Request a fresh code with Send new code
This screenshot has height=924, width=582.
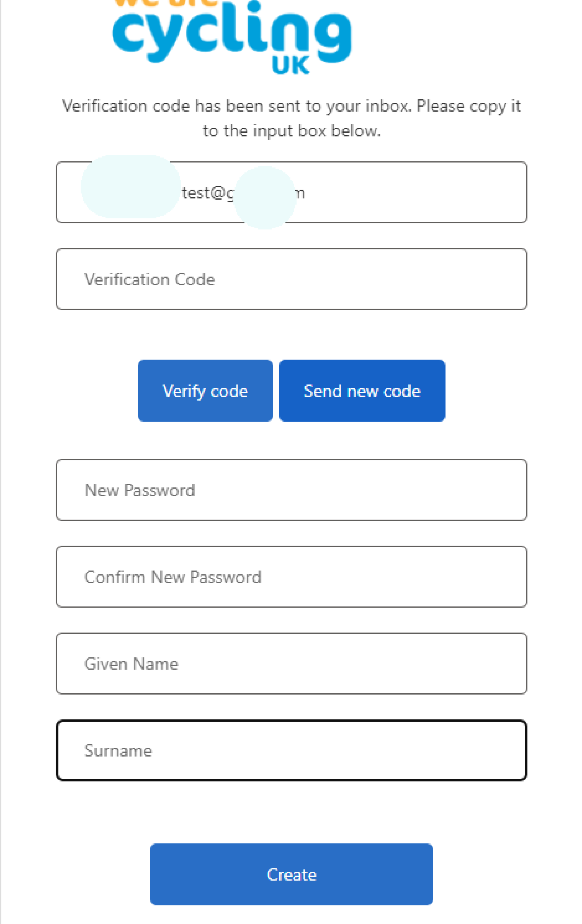tap(362, 391)
